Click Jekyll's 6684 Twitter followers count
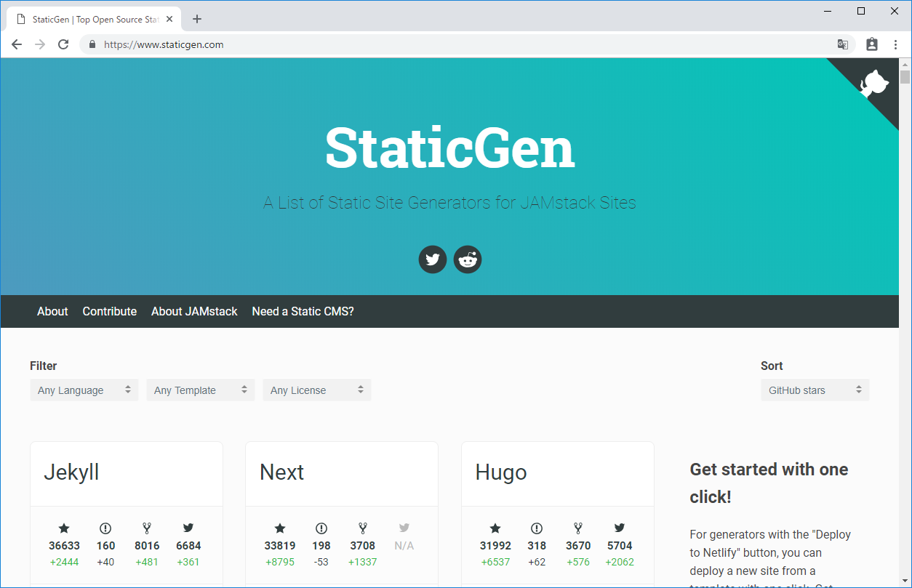912x588 pixels. (188, 546)
